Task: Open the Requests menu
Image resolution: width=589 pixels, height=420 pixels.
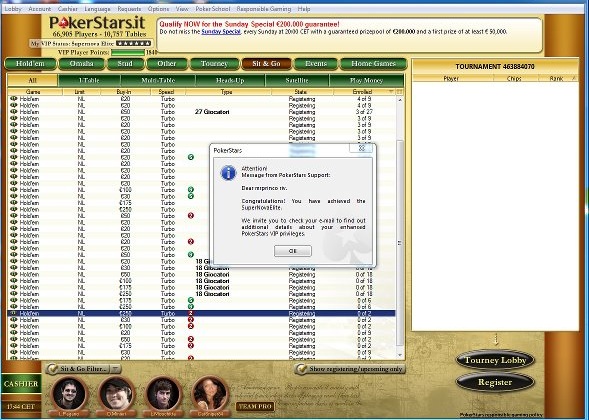Action: [130, 9]
